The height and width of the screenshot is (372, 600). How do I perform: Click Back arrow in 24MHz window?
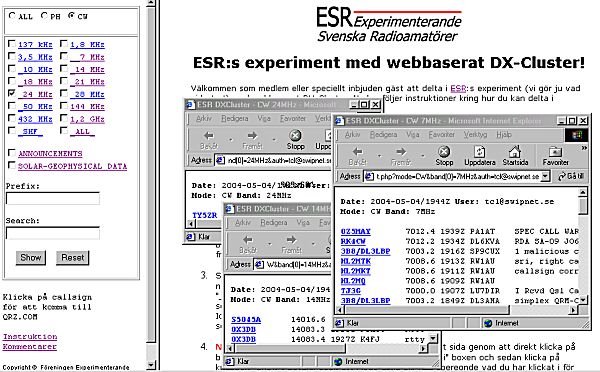tap(209, 135)
